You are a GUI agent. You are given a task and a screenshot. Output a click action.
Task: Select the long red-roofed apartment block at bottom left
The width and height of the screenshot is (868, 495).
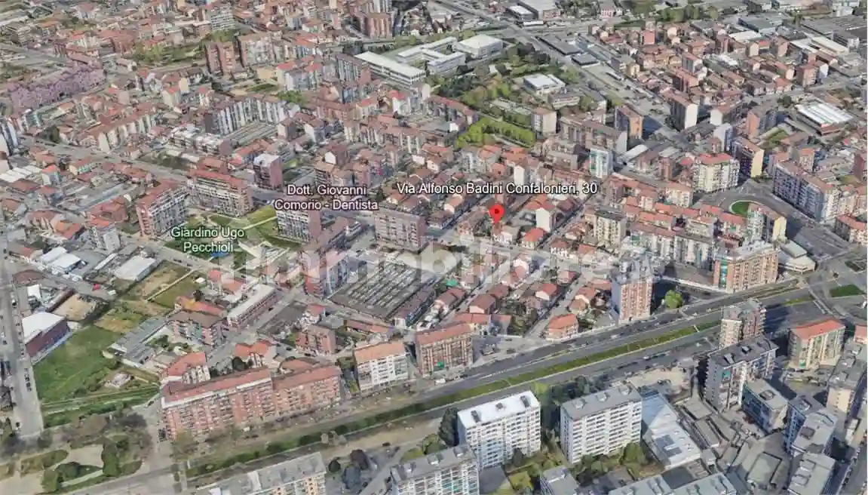tap(249, 400)
